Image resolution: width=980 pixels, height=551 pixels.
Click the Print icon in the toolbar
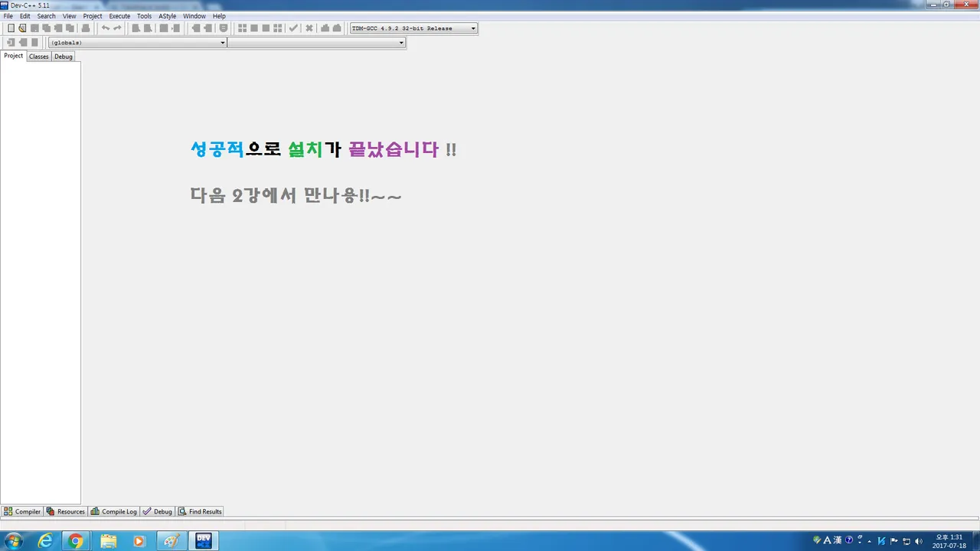pyautogui.click(x=86, y=28)
